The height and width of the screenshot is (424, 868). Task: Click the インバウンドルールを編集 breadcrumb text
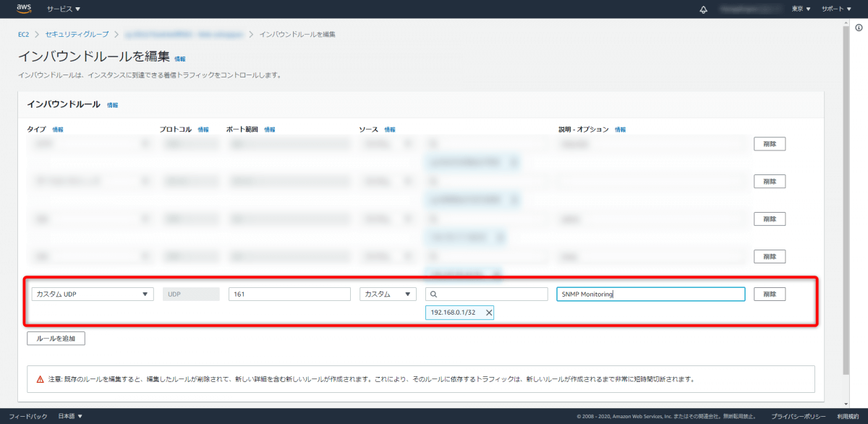click(297, 35)
